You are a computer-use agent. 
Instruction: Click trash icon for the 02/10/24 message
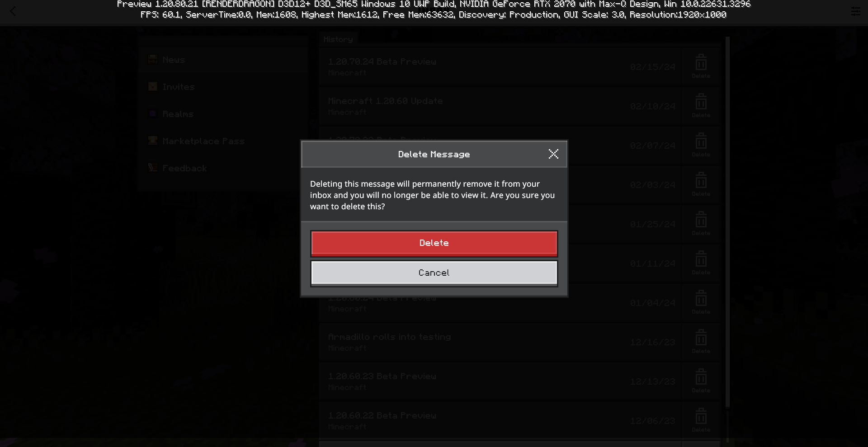pos(701,106)
